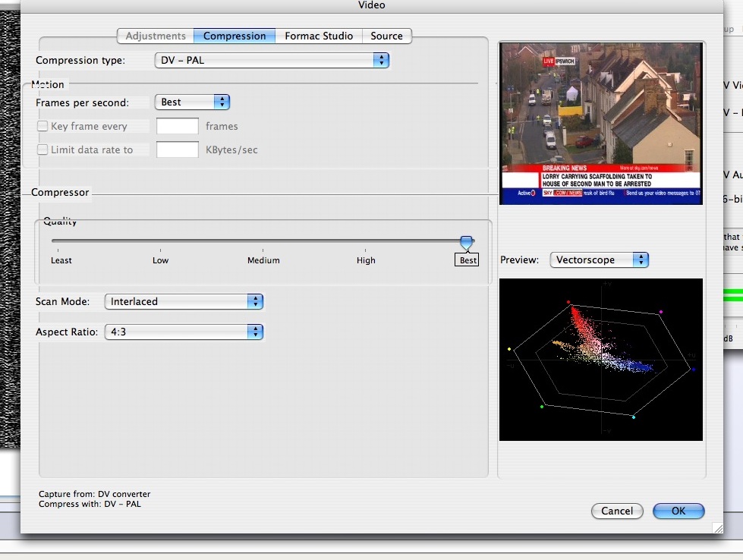Open the Scan Mode dropdown
Screen dimensions: 743x560
(184, 301)
